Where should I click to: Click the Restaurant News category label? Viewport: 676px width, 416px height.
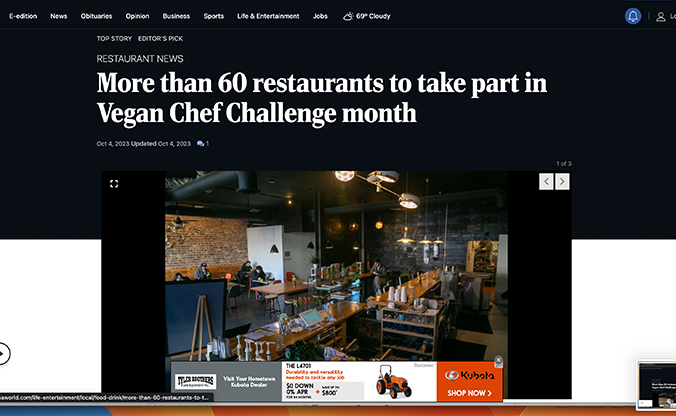[x=140, y=59]
